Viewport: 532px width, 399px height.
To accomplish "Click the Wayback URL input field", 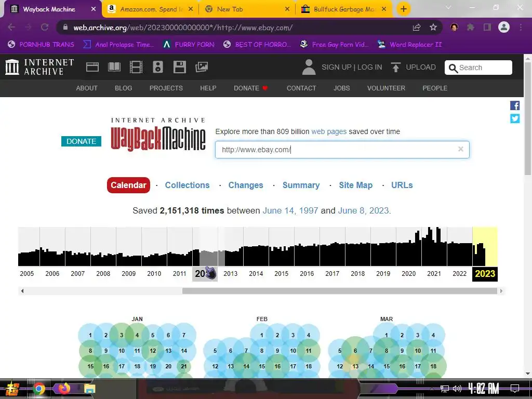I will (x=342, y=150).
